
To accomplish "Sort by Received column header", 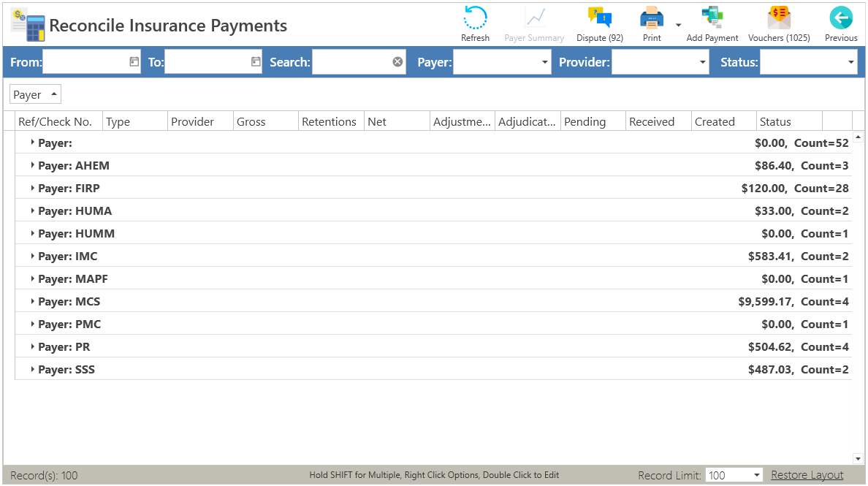I will [658, 122].
